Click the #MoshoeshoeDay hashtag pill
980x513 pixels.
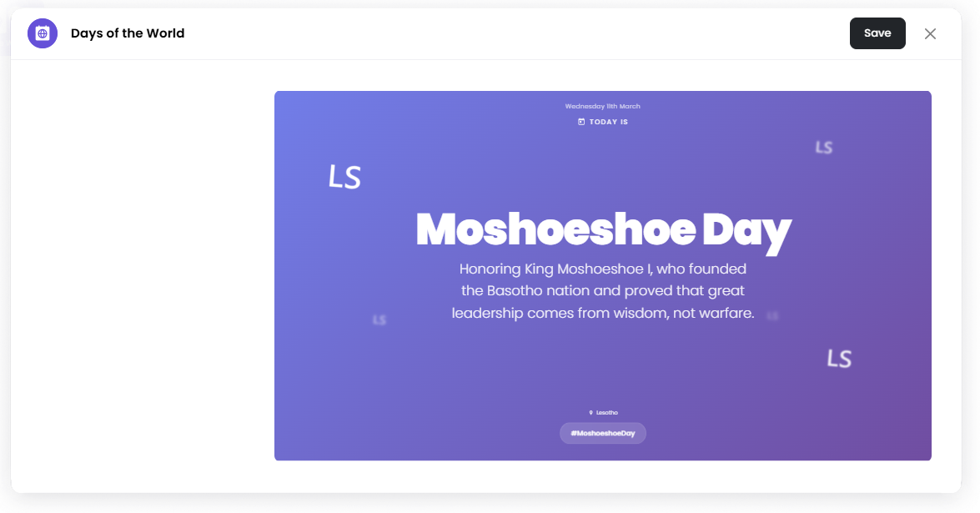pyautogui.click(x=602, y=434)
